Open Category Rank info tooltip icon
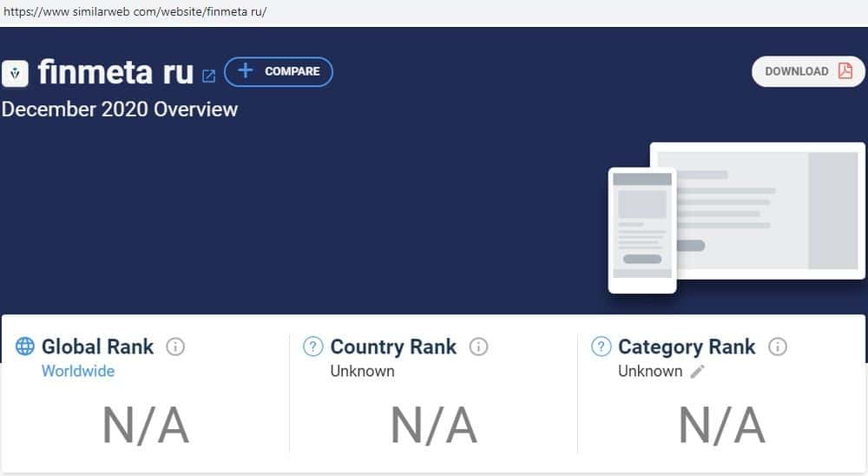Screen dimensions: 868x476 pos(778,347)
